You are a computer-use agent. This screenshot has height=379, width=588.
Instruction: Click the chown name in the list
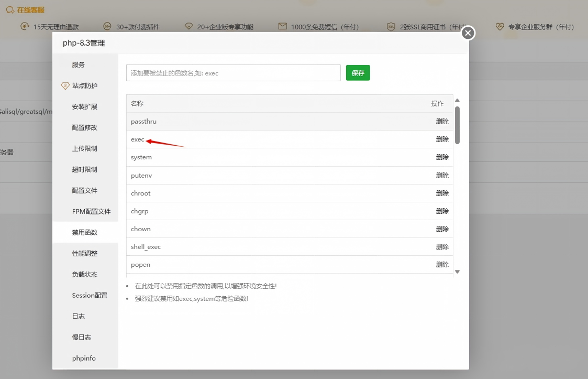point(141,229)
